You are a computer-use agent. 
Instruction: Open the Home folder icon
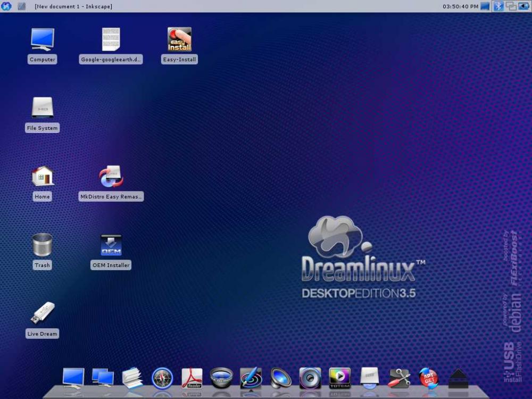pyautogui.click(x=43, y=176)
